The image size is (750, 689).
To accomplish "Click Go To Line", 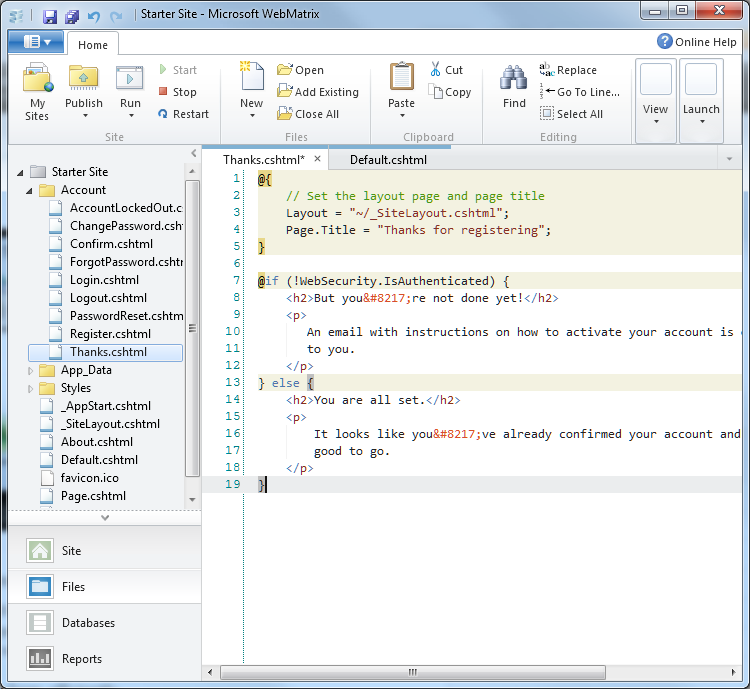I will [579, 92].
